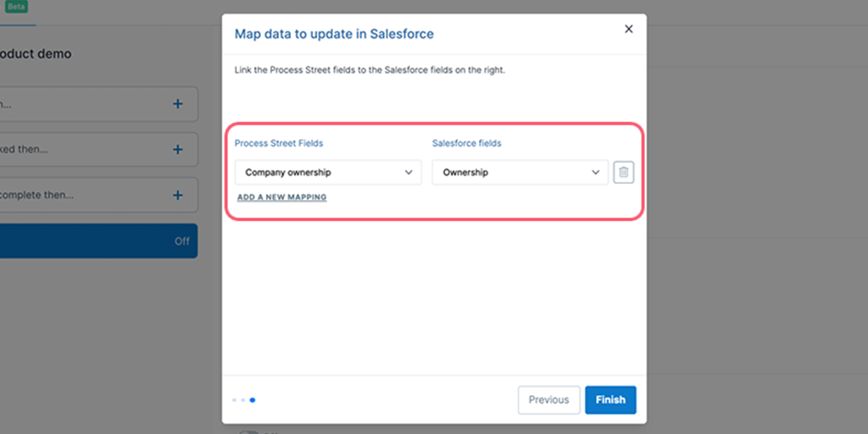This screenshot has height=434, width=868.
Task: Open the Company ownership dropdown
Action: coord(328,172)
